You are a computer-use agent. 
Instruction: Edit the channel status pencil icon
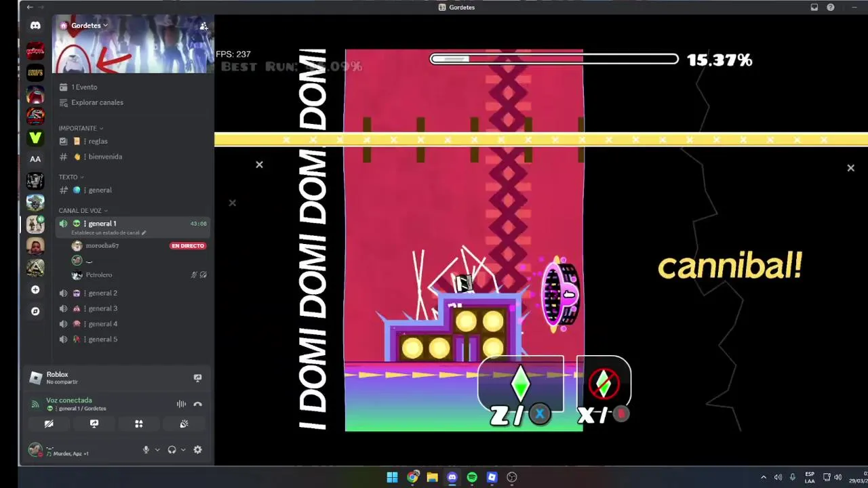click(x=144, y=232)
